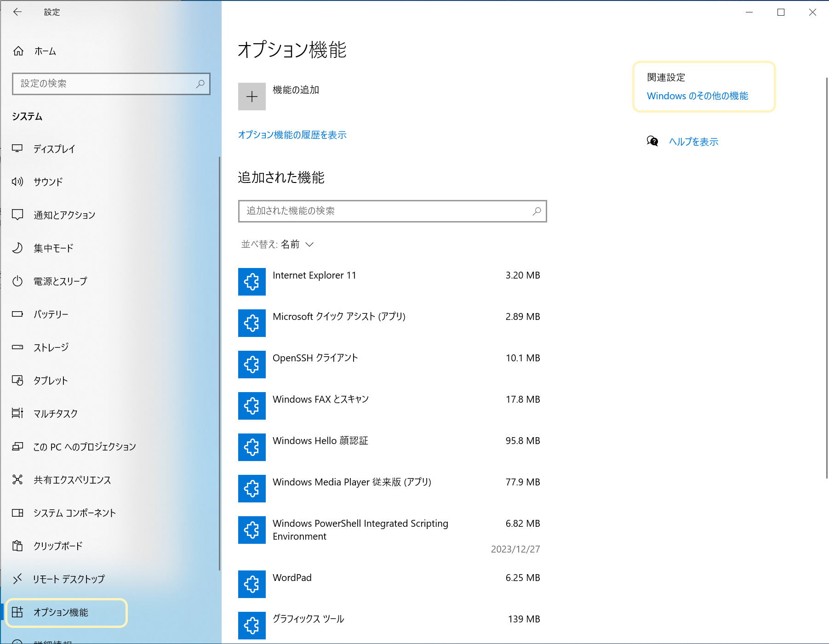Click OpenSSH クライアント feature icon
Viewport: 829px width, 644px height.
click(x=252, y=365)
